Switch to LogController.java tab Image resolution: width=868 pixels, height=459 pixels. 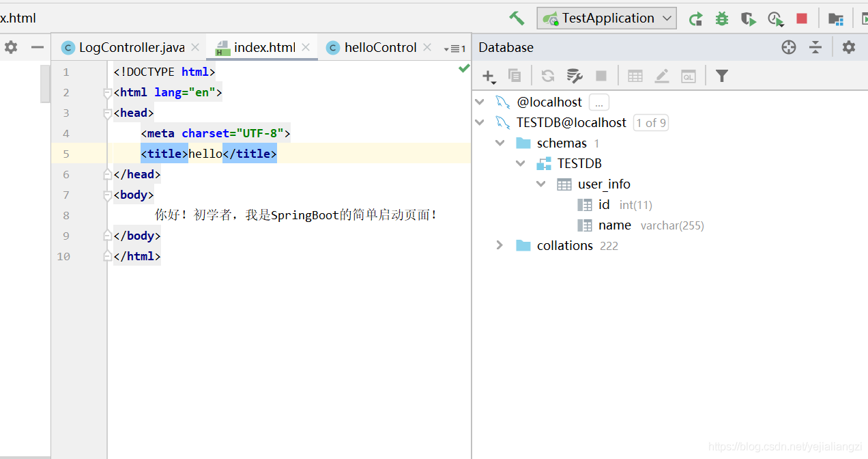(x=132, y=47)
